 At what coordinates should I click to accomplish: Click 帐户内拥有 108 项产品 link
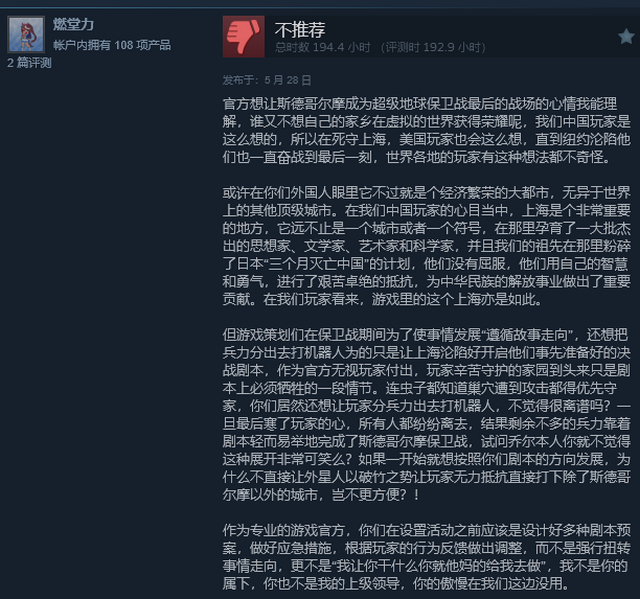[112, 45]
